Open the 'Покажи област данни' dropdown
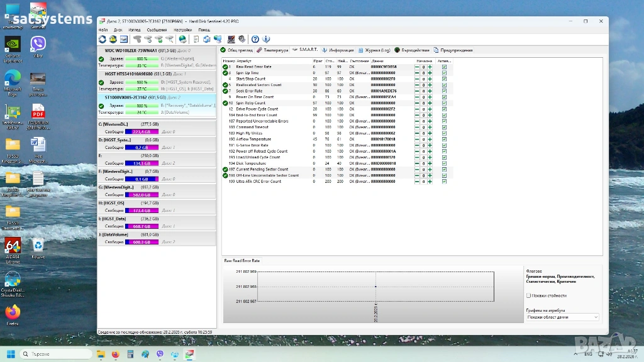 pos(562,317)
